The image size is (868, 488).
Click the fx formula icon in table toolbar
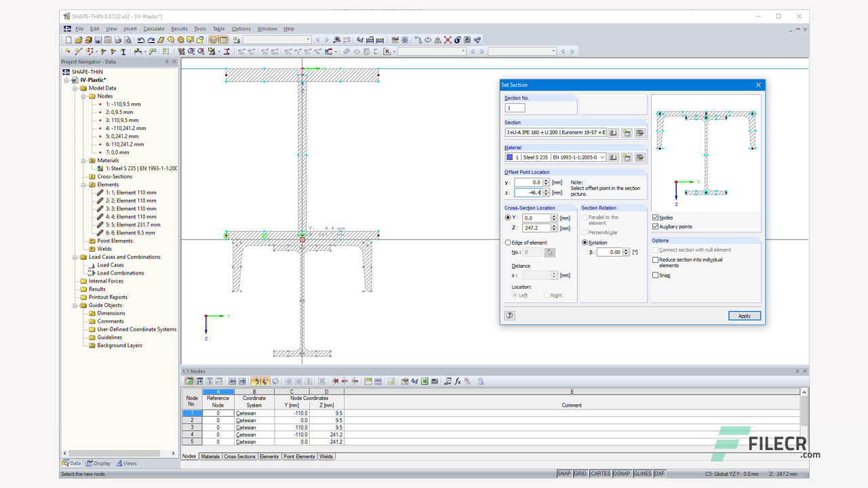pos(458,382)
